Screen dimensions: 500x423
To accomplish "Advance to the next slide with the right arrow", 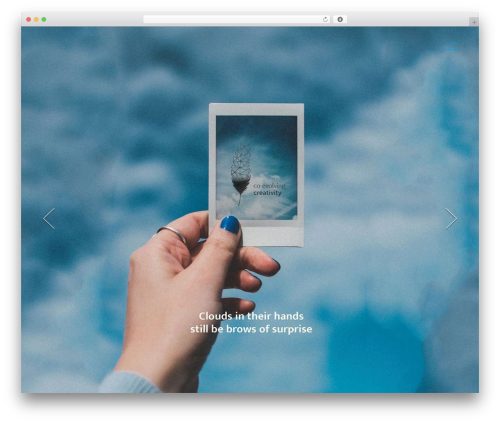I will click(451, 219).
